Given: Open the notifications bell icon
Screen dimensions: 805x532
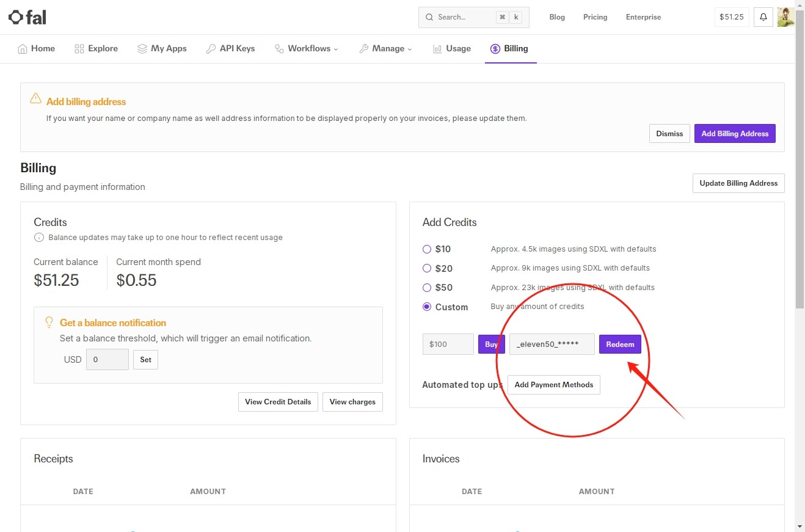Looking at the screenshot, I should click(x=763, y=17).
